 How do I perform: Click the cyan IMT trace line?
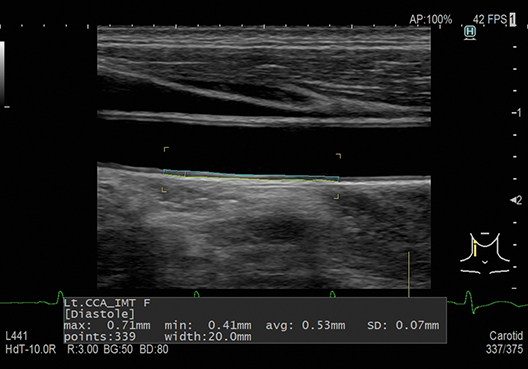click(251, 175)
